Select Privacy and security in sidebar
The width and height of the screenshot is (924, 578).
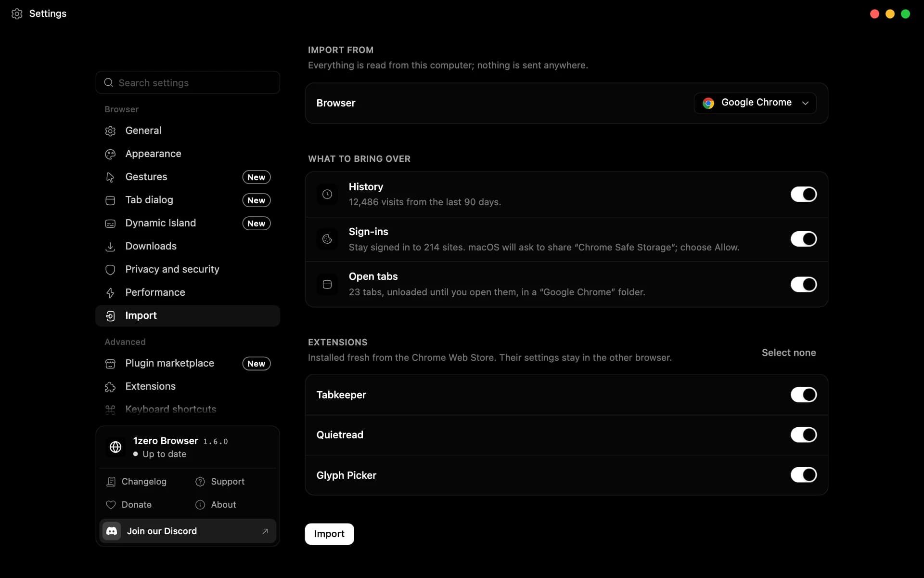pyautogui.click(x=188, y=269)
